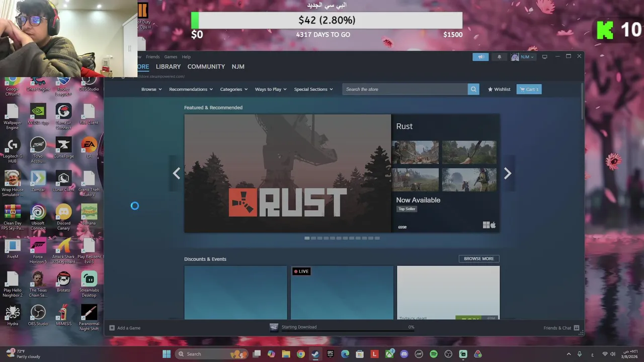This screenshot has width=644, height=362.
Task: Open the Rust featured banner
Action: (x=287, y=173)
